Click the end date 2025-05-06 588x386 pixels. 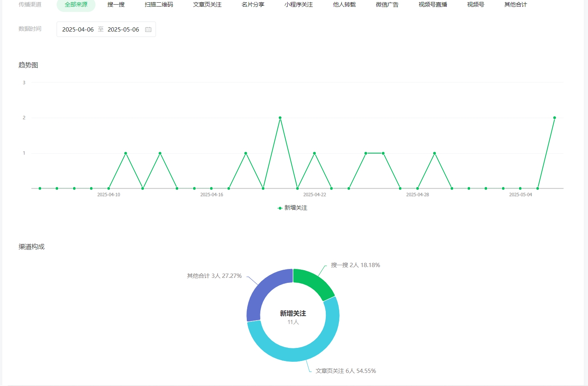123,30
